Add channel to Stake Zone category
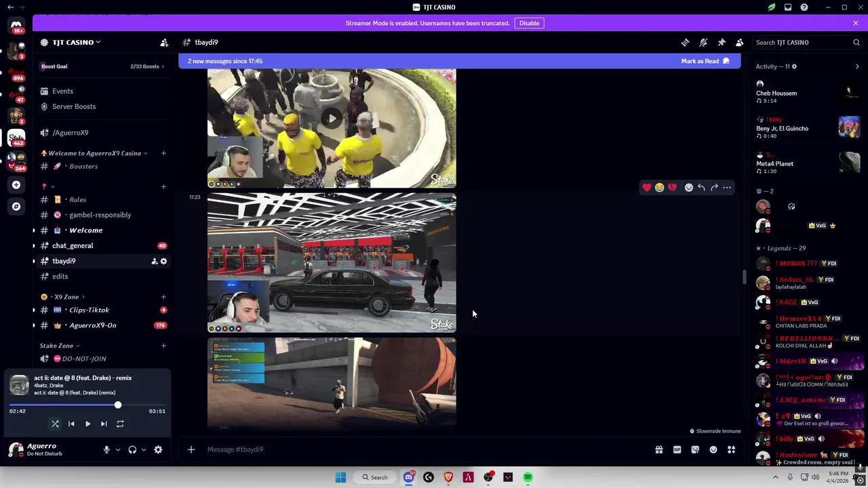Screen dimensions: 868x488 pos(163,346)
